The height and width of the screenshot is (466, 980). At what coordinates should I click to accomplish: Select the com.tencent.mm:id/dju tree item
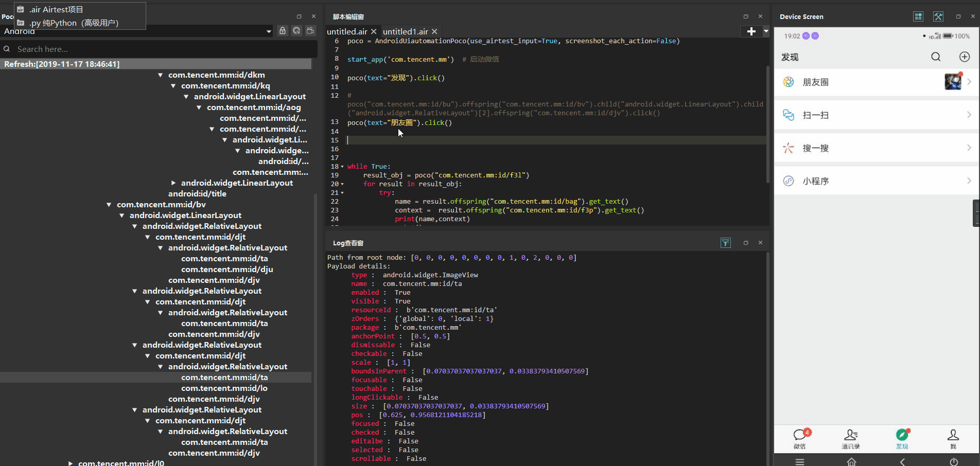(227, 269)
